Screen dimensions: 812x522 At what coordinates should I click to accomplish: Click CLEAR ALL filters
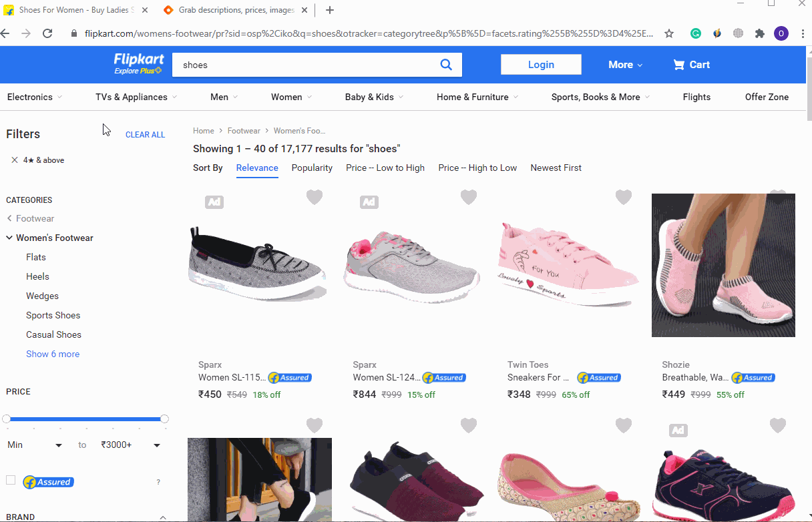point(145,135)
